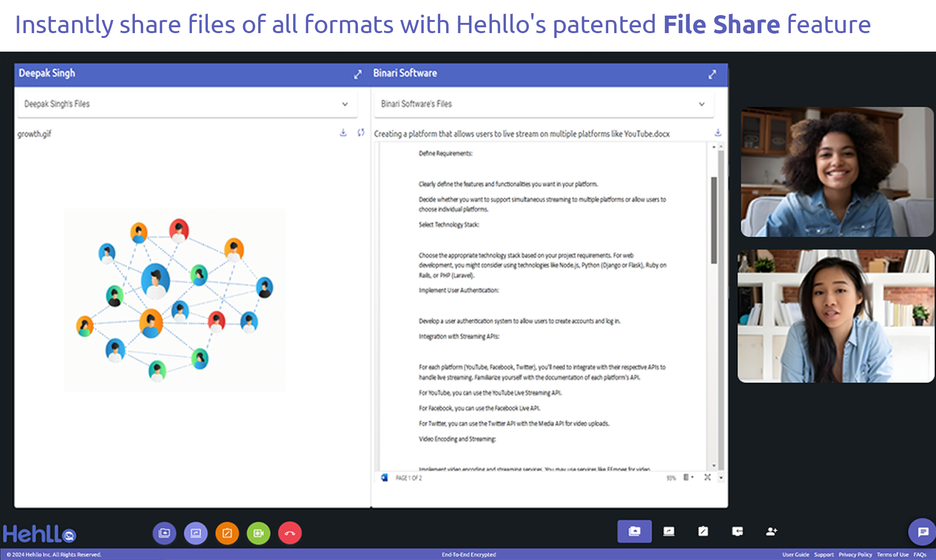Viewport: 936px width, 560px height.
Task: Click the 'Define Requirements:' heading
Action: click(446, 153)
